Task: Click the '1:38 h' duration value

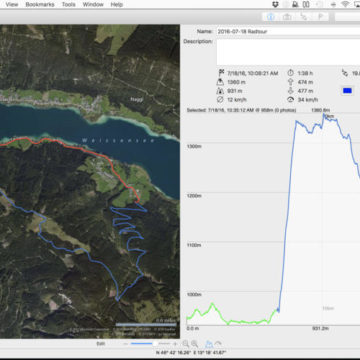Action: click(x=305, y=73)
